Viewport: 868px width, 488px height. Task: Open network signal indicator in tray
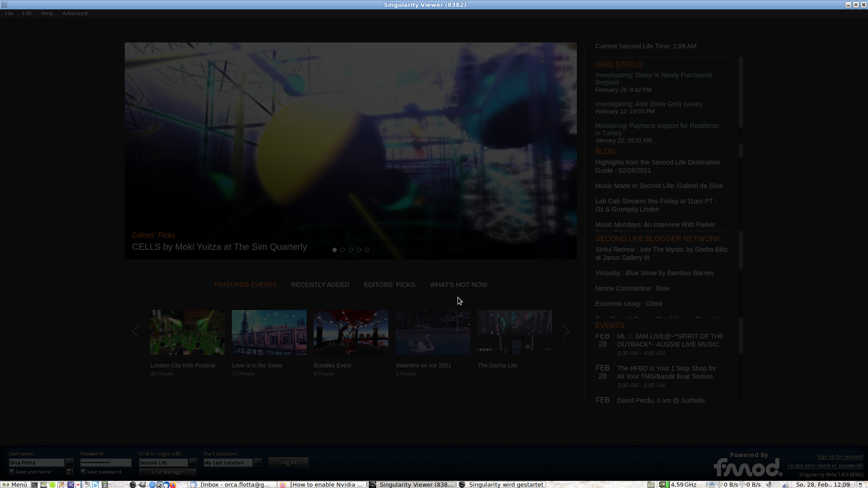[x=785, y=484]
